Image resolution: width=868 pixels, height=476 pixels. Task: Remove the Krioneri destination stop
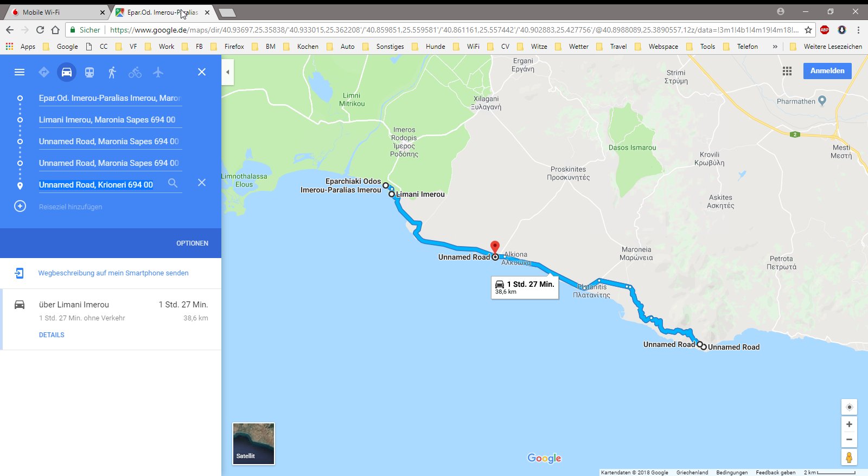(x=201, y=183)
